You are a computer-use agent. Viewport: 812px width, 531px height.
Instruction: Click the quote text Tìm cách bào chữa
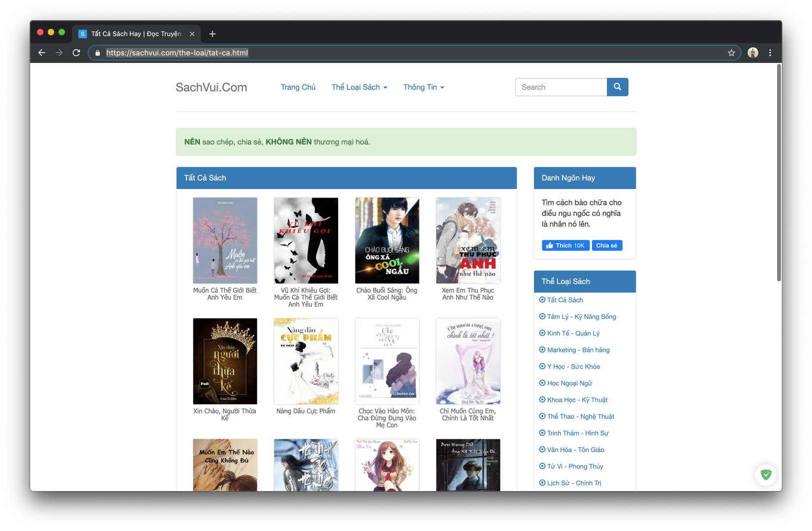click(581, 213)
